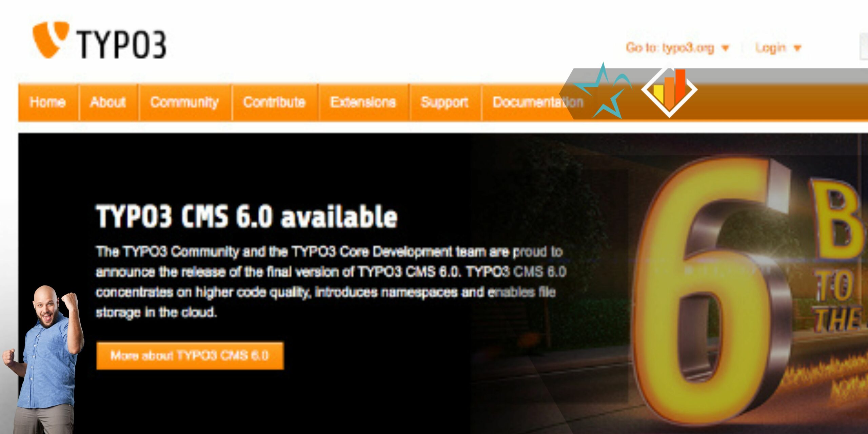Click the 'TYPO3 CMS 6.0 available' headline
Image resolution: width=868 pixels, height=434 pixels.
coord(247,216)
